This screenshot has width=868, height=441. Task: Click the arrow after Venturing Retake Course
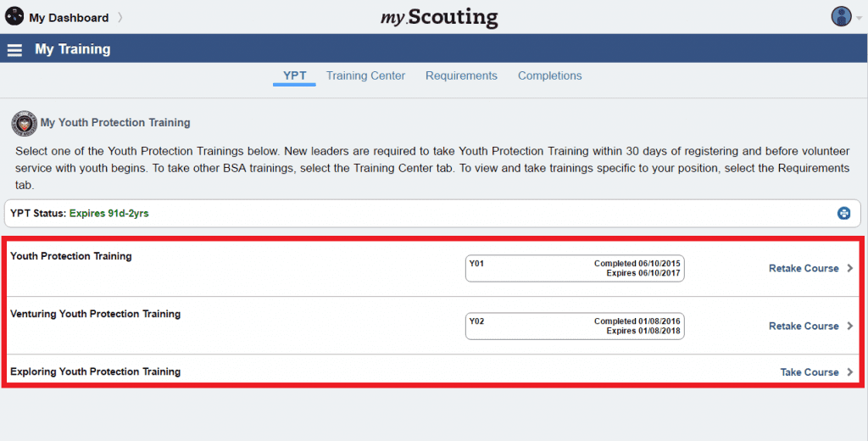pyautogui.click(x=849, y=327)
